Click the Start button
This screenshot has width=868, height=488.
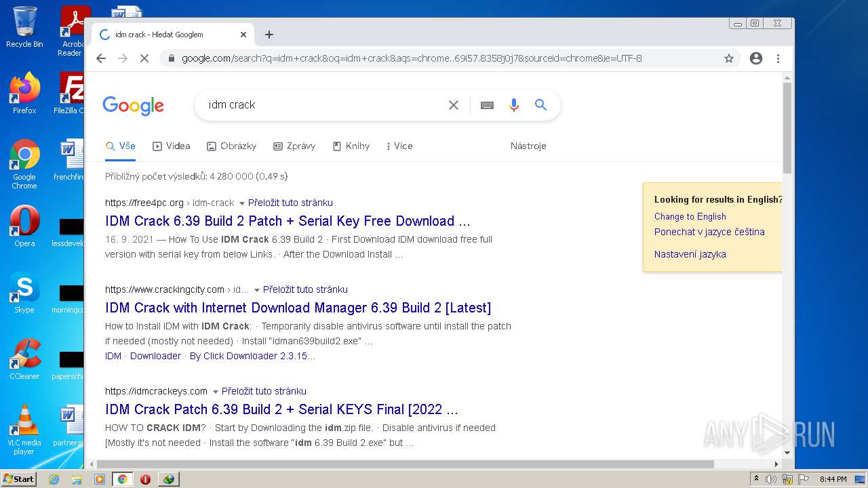[x=19, y=479]
